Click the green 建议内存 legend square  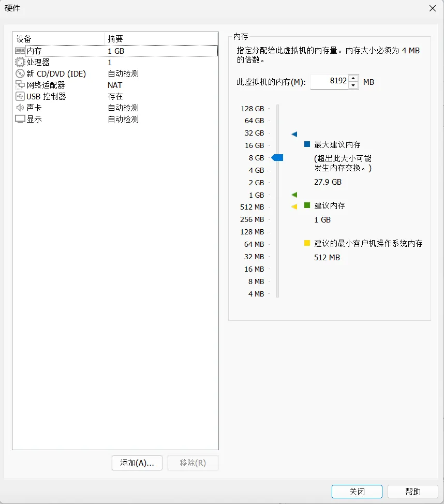[307, 205]
